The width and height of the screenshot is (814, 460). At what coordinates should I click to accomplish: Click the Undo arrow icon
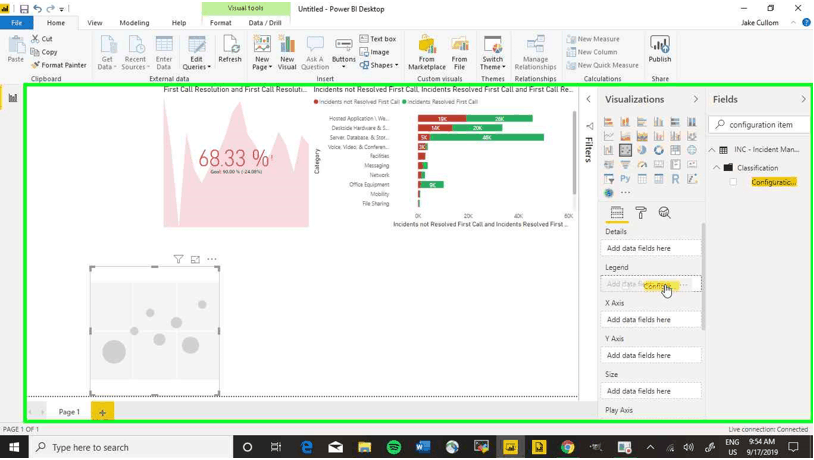37,9
